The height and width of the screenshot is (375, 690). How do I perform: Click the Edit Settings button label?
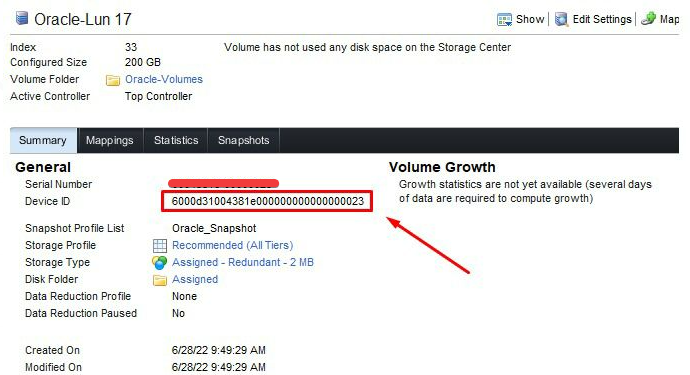coord(602,19)
